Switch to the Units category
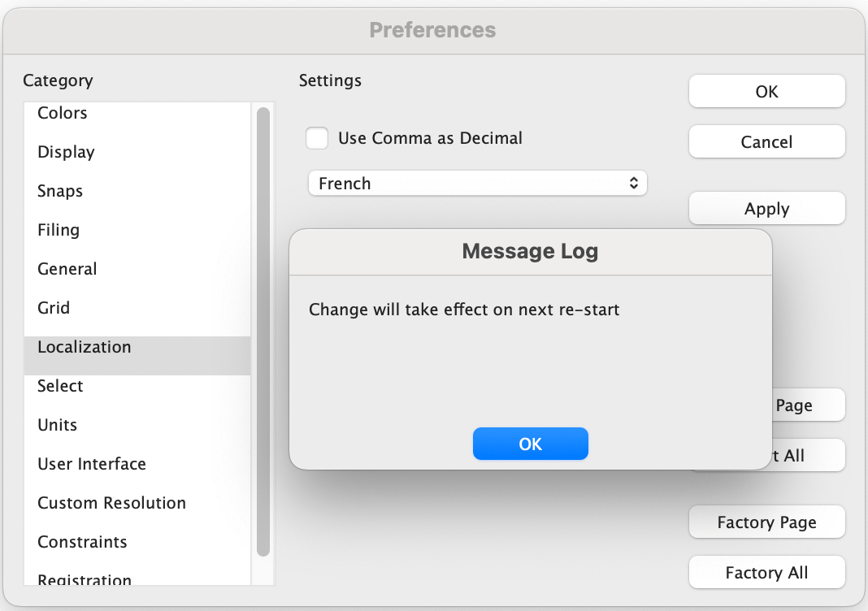The image size is (868, 611). pyautogui.click(x=58, y=425)
